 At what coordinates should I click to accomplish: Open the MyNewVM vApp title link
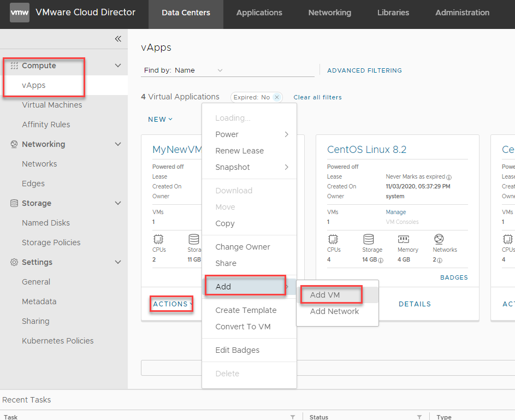(177, 150)
